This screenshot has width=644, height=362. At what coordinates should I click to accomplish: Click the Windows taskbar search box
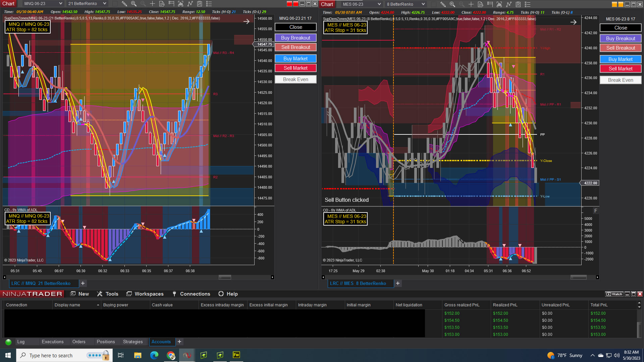64,355
